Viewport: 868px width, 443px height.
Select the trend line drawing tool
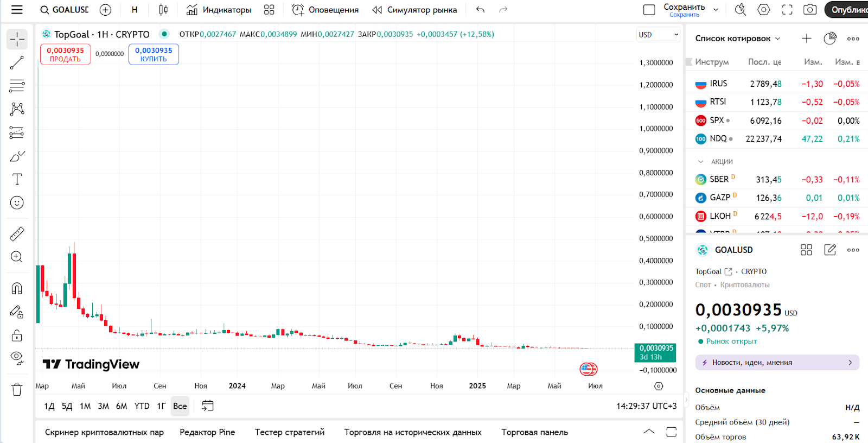pos(17,62)
